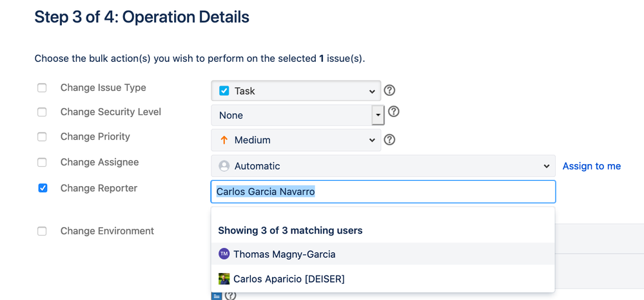Expand the Security Level dropdown arrow
This screenshot has width=644, height=300.
[x=378, y=115]
